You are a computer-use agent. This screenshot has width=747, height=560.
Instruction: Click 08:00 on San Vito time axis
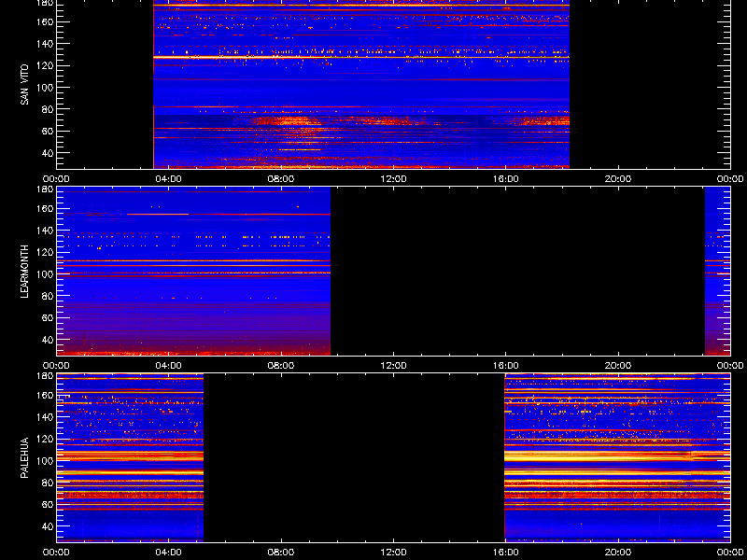click(x=281, y=179)
